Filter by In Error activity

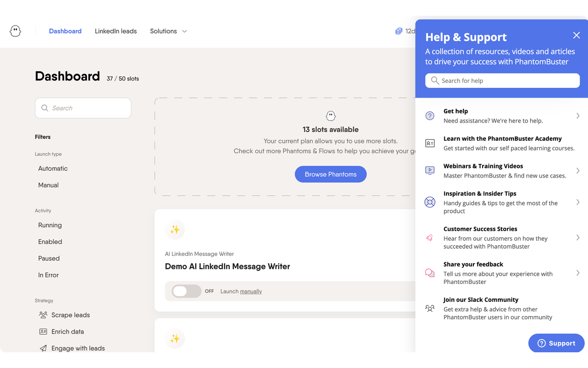click(49, 275)
